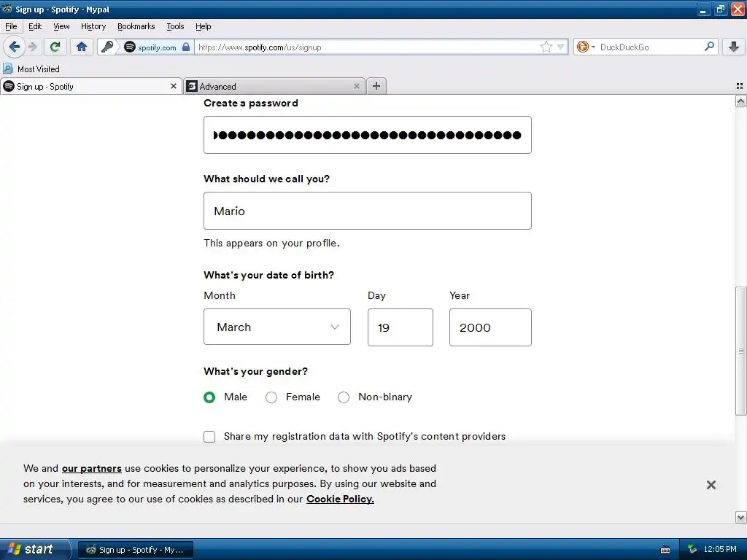Check Share my registration data checkbox

[x=209, y=437]
